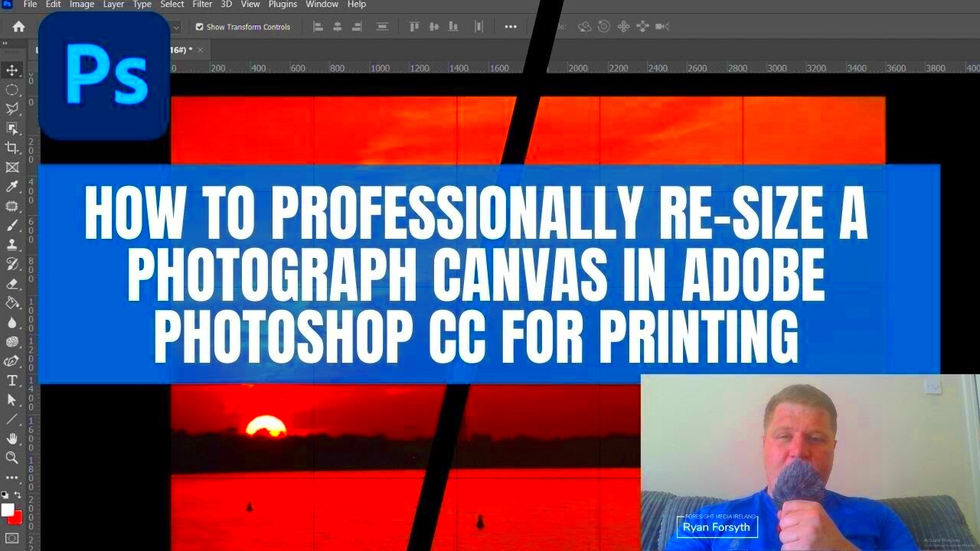The height and width of the screenshot is (551, 980).
Task: Distribute horizontally in options bar
Action: tap(479, 27)
